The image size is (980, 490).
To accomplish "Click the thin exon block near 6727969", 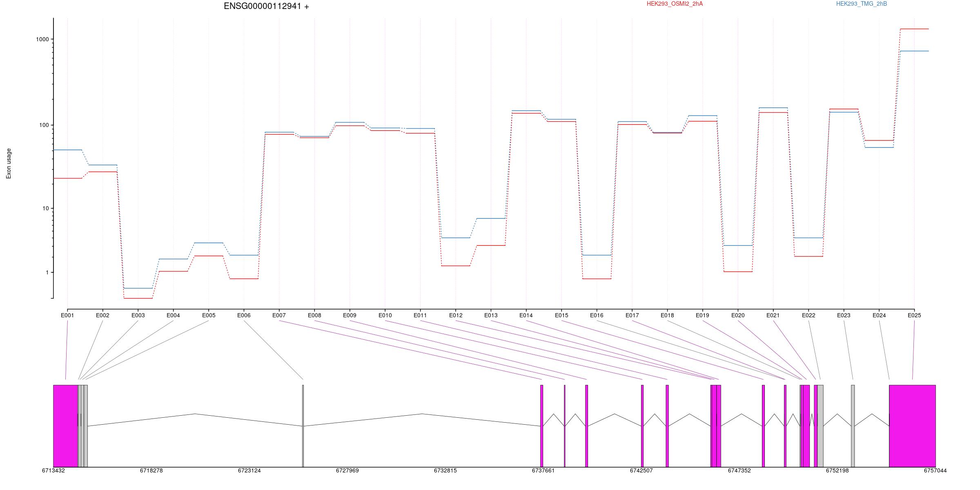I will (303, 426).
